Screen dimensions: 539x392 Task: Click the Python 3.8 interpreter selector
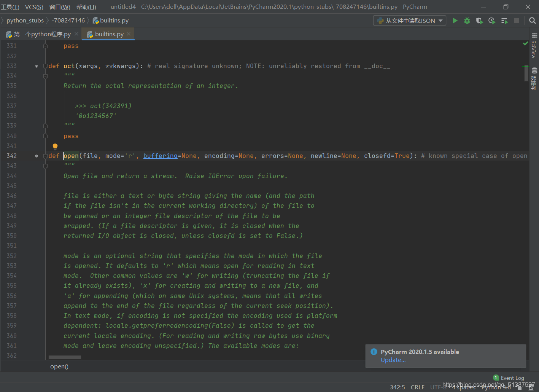click(496, 387)
